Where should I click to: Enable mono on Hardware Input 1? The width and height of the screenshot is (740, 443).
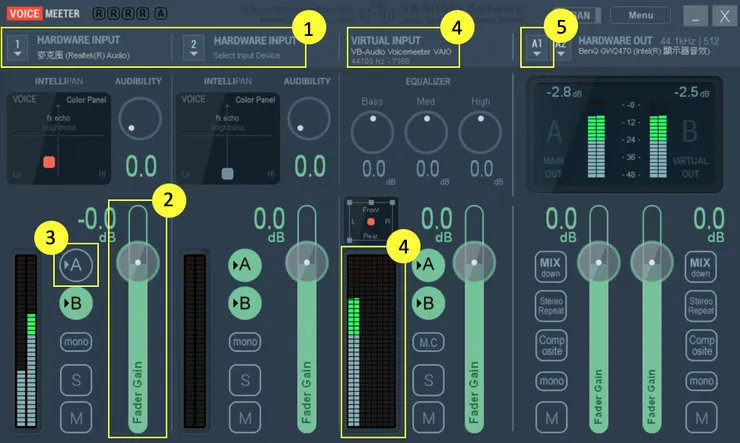point(76,342)
